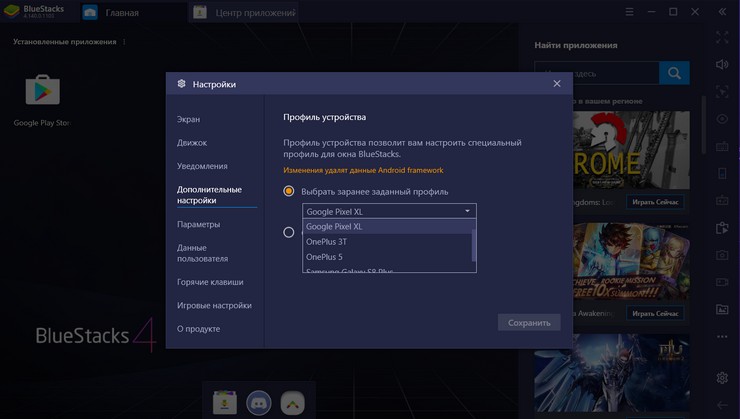Choose OnePlus 5 from the list
Image resolution: width=740 pixels, height=419 pixels.
pos(324,257)
